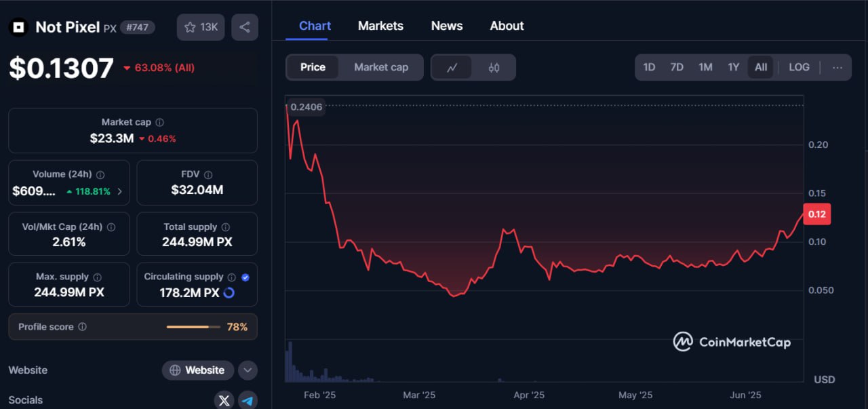Select the 1Y time range
The image size is (868, 409).
[x=733, y=67]
